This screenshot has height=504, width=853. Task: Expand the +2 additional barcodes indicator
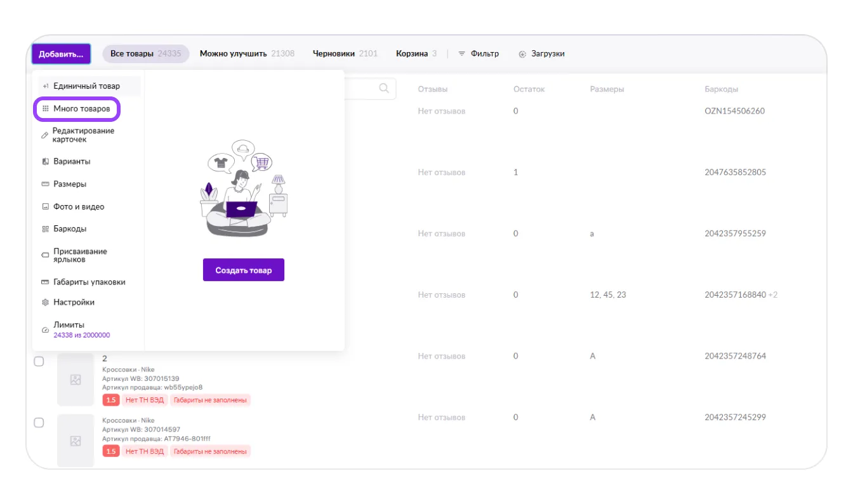click(772, 295)
